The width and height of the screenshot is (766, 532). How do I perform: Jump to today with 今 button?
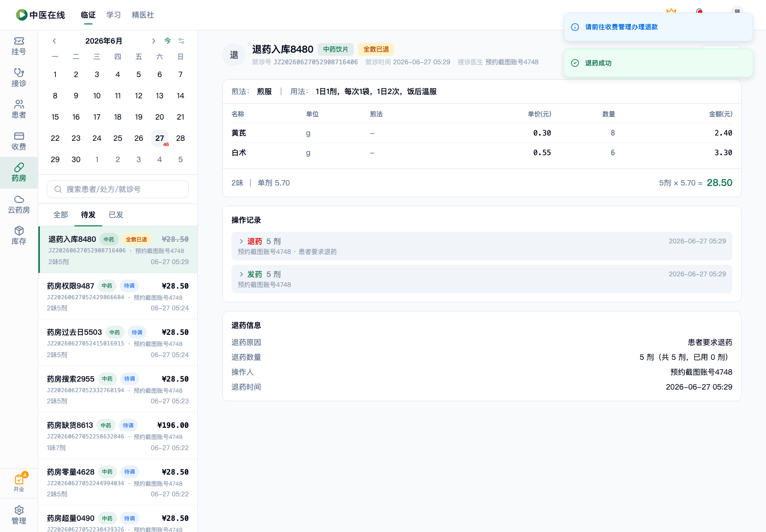click(168, 41)
